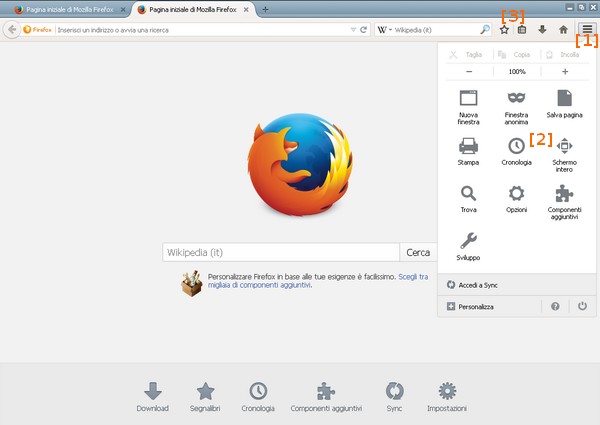This screenshot has height=425, width=600.
Task: Select Stampa printer icon
Action: [x=468, y=151]
